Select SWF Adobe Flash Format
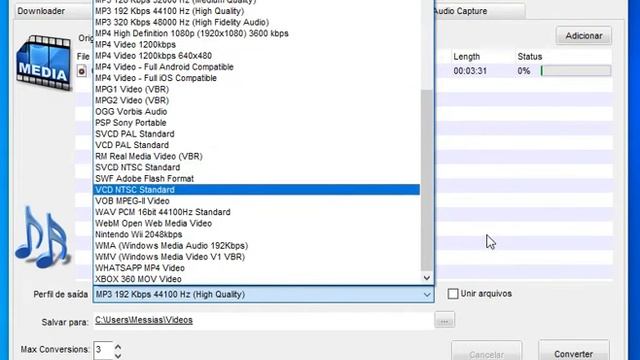640x360 pixels. pos(256,178)
